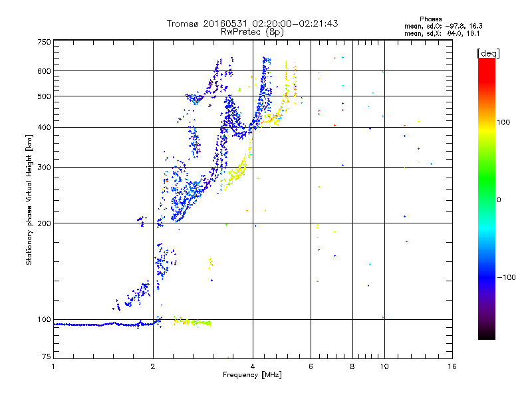Pick the green zone of the colorbar
532x399 pixels.
coord(486,199)
